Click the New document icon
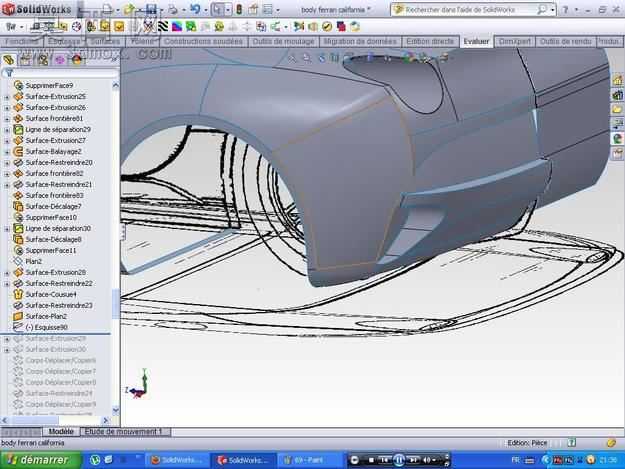This screenshot has height=469, width=625. pyautogui.click(x=107, y=9)
